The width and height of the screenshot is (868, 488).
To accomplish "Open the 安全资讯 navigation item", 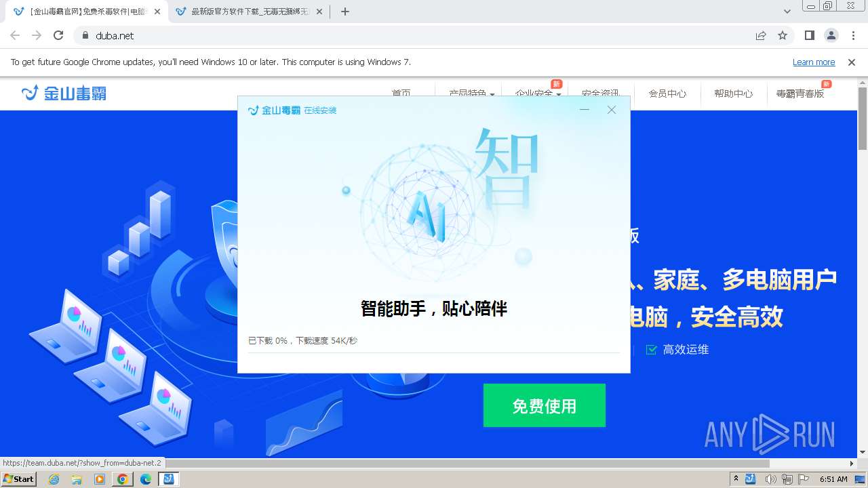I will click(600, 94).
